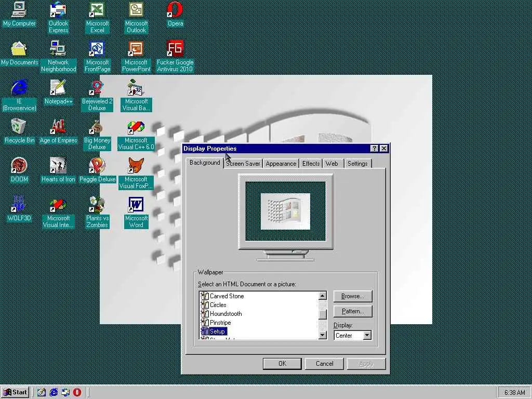
Task: Switch to the Background tab
Action: click(205, 163)
